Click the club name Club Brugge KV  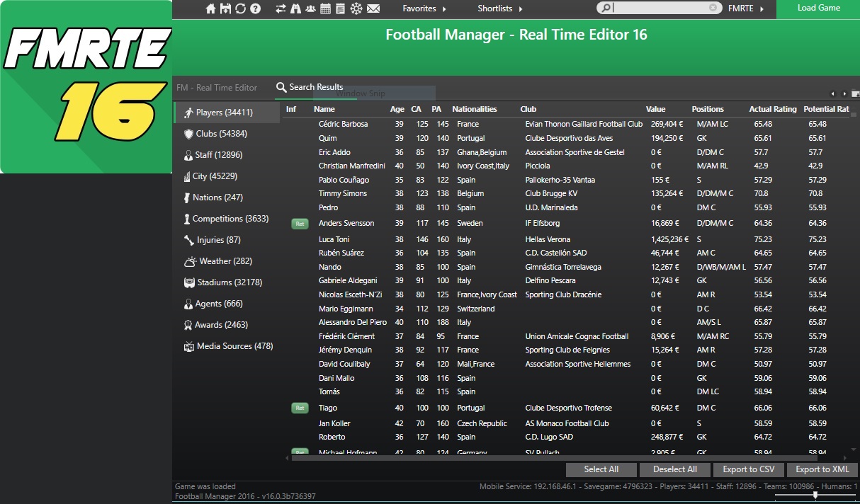pyautogui.click(x=551, y=193)
